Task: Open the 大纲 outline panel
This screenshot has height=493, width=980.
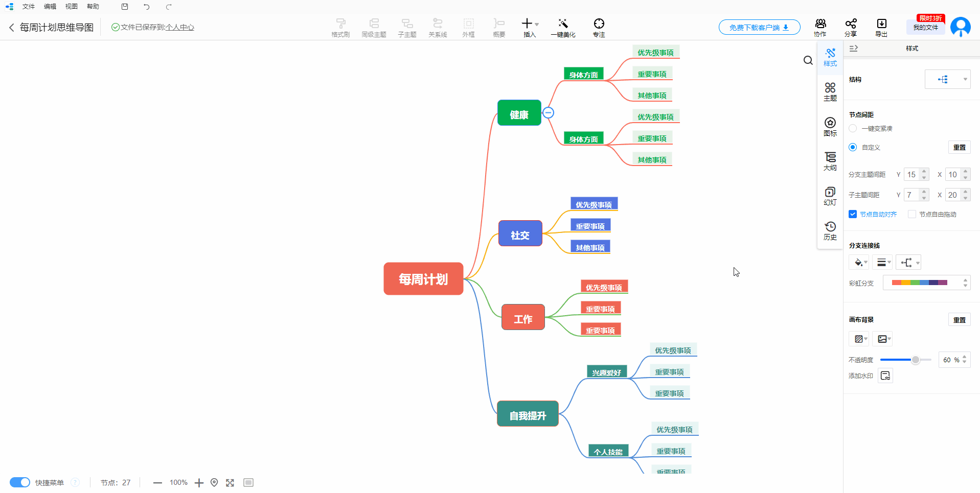Action: [x=830, y=161]
